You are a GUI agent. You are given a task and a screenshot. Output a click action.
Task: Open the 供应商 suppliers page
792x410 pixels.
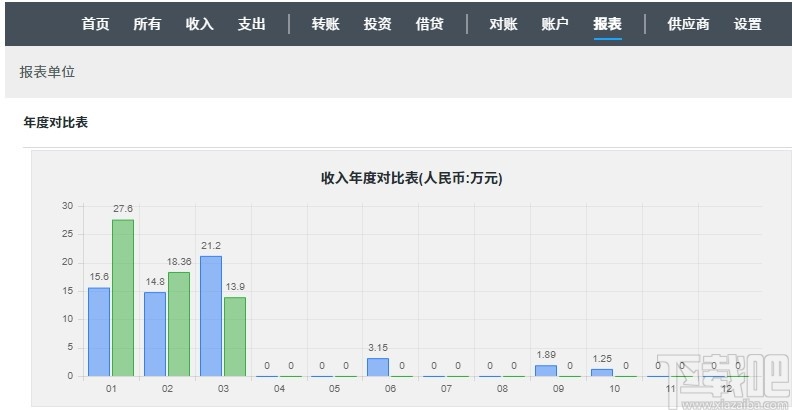point(688,24)
